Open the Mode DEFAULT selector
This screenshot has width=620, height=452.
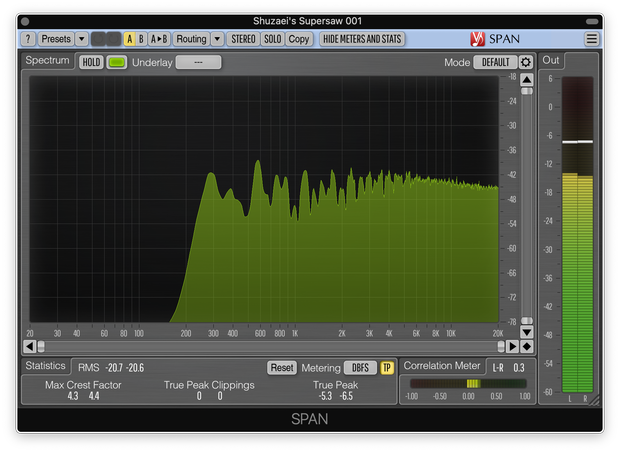point(495,62)
